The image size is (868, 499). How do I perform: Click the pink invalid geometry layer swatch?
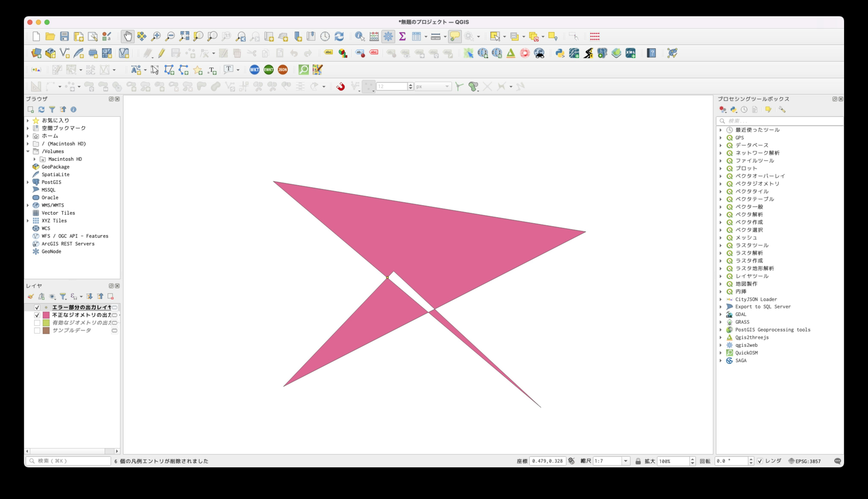[x=46, y=315]
